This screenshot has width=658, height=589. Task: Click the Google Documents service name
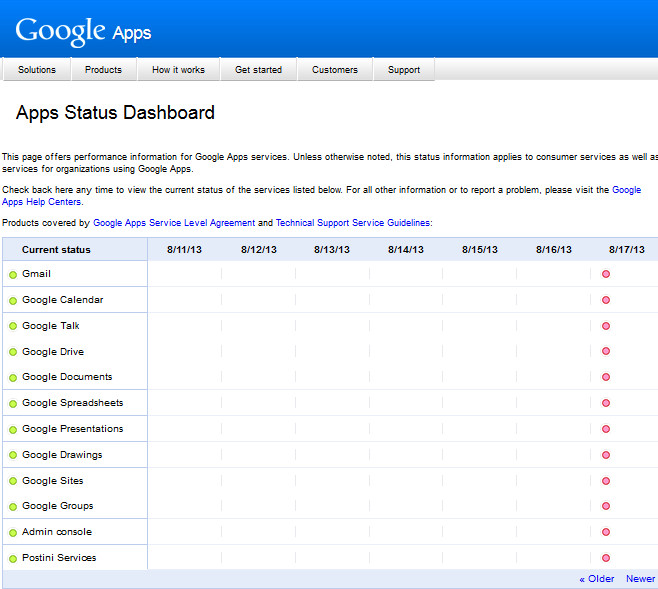click(67, 377)
